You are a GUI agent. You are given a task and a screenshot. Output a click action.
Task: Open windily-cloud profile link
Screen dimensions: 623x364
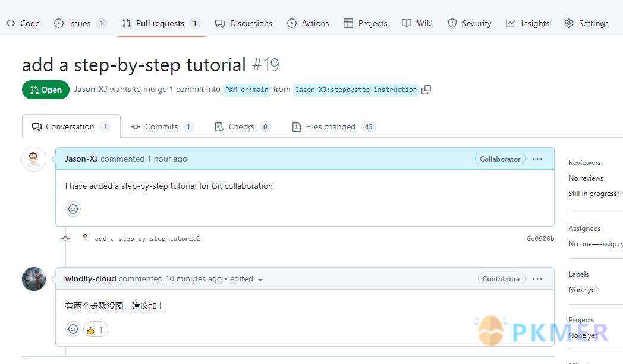90,278
